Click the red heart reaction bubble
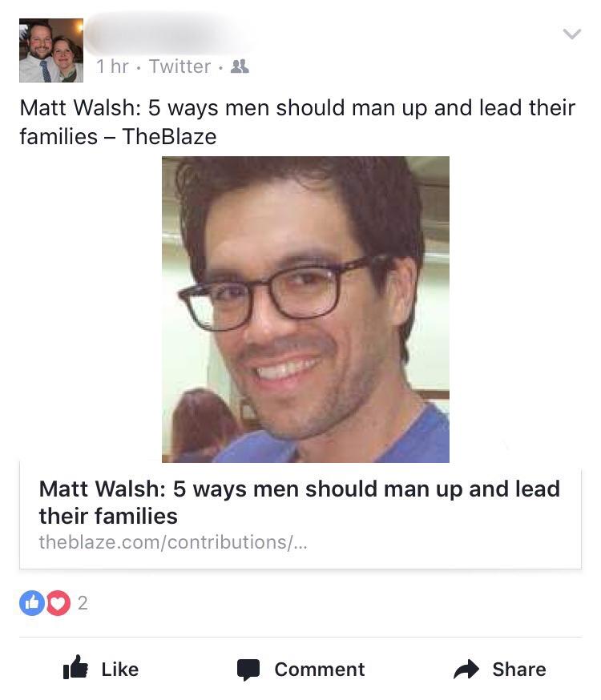Image resolution: width=601 pixels, height=700 pixels. (x=58, y=603)
